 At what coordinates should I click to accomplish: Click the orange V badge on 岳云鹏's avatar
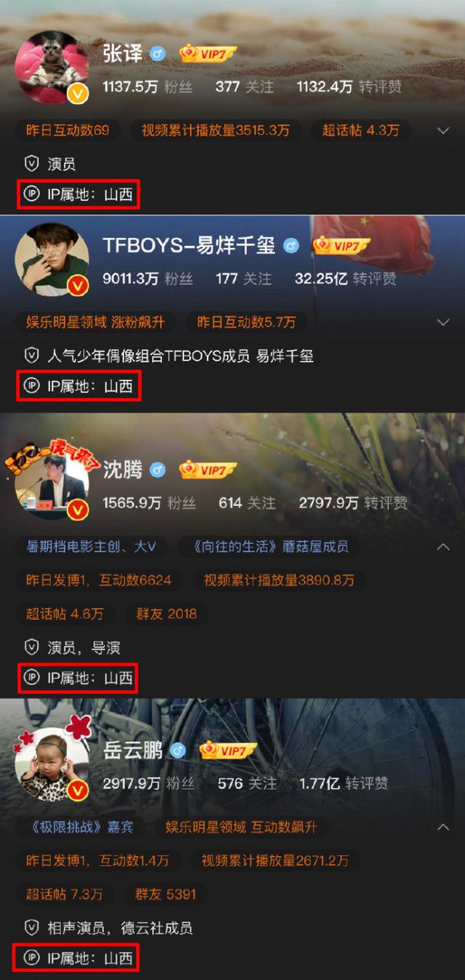point(78,791)
